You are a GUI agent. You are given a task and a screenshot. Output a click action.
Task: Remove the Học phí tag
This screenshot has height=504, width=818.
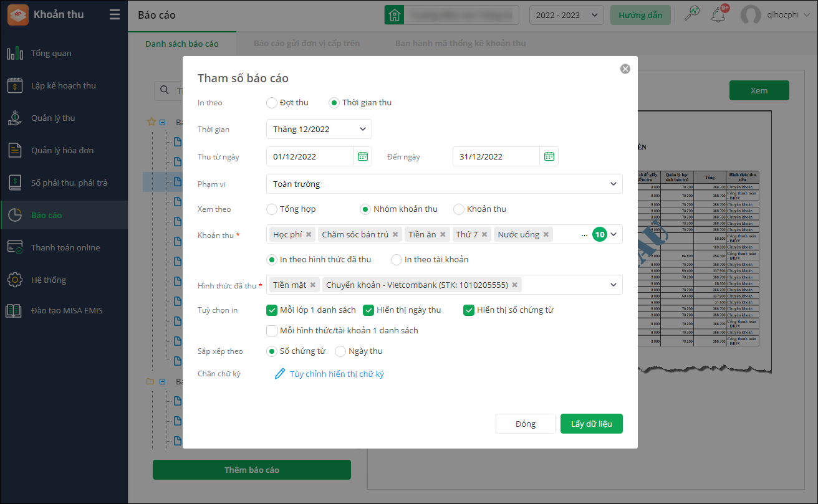(x=309, y=235)
